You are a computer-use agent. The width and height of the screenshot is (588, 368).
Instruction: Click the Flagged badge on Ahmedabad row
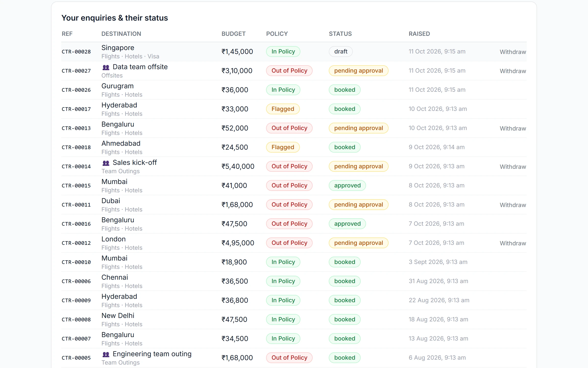point(283,147)
